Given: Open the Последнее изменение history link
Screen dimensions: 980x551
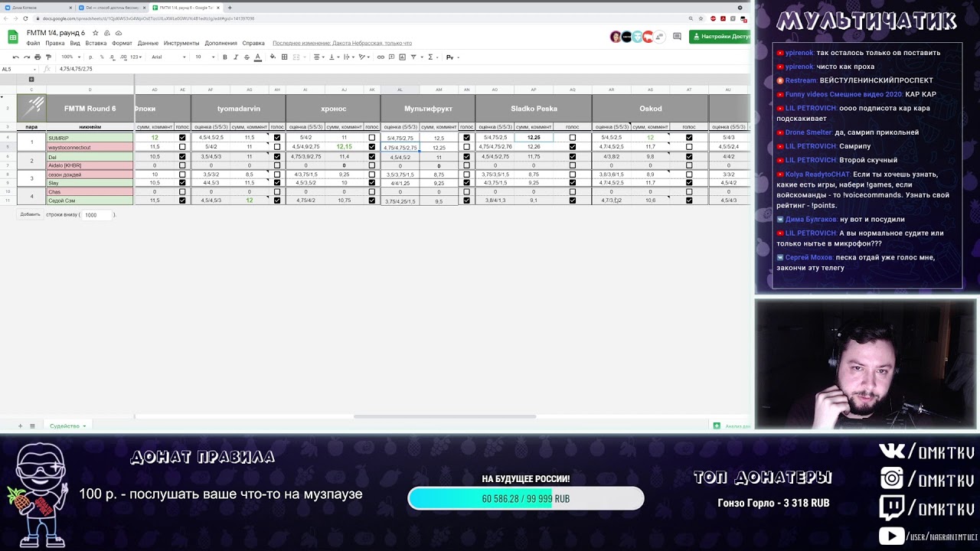Looking at the screenshot, I should (342, 44).
